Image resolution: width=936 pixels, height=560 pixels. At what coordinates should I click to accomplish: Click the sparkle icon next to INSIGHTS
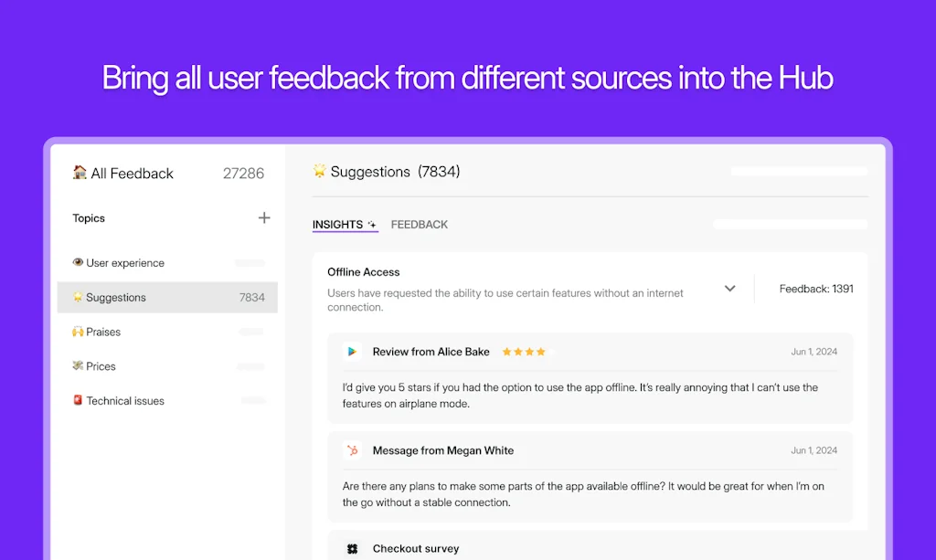tap(372, 225)
